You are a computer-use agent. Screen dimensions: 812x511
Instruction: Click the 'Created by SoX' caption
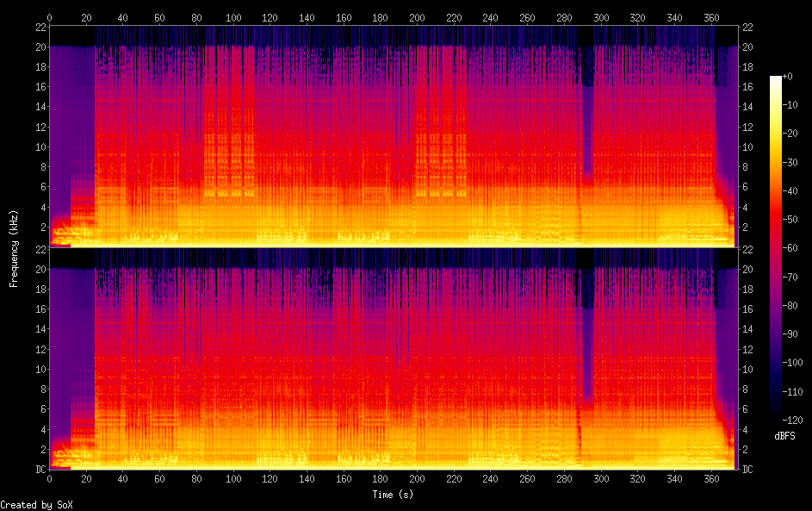click(36, 505)
